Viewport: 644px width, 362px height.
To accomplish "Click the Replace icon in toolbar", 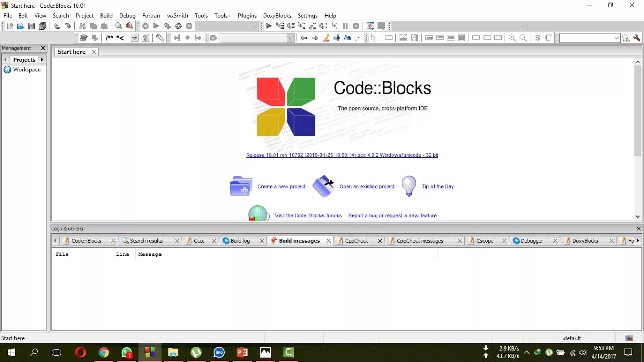I will [130, 26].
